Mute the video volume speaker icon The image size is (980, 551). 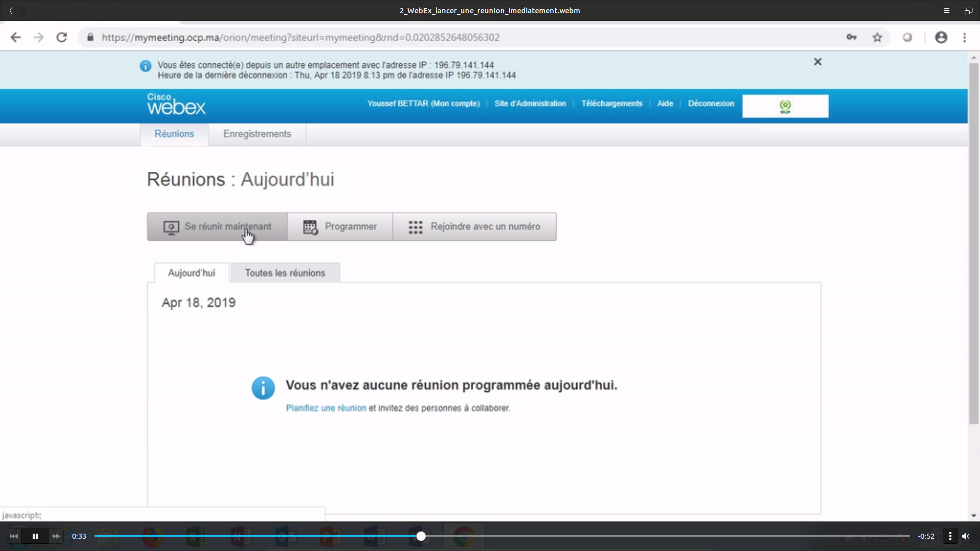(966, 536)
